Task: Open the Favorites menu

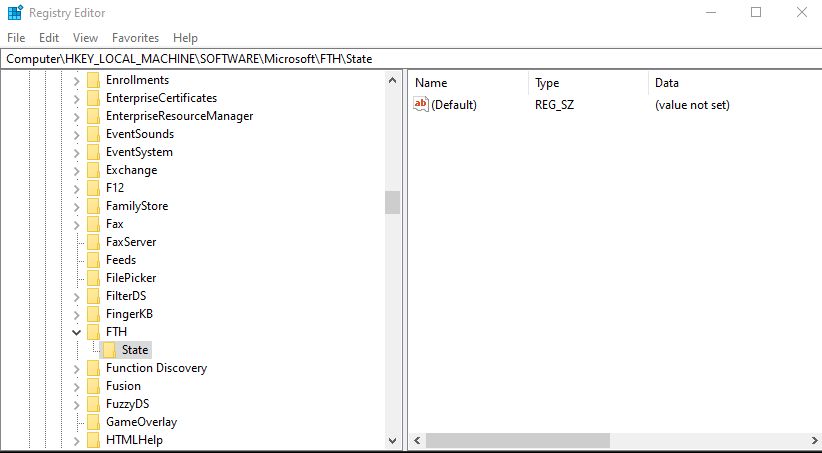Action: click(x=135, y=38)
